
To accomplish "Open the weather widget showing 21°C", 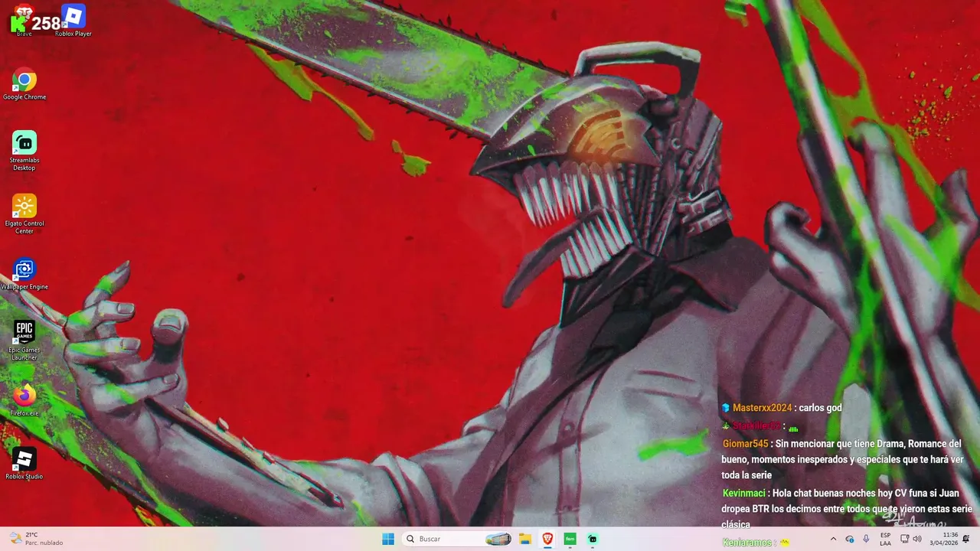I will click(37, 539).
